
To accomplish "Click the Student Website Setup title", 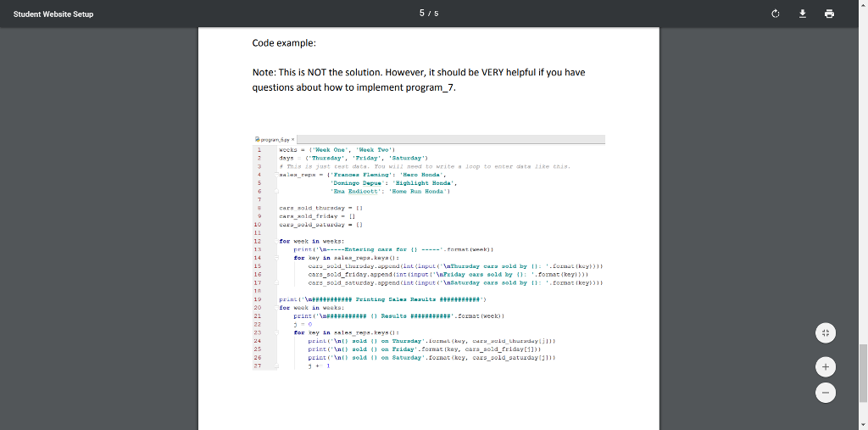I will pyautogui.click(x=53, y=14).
